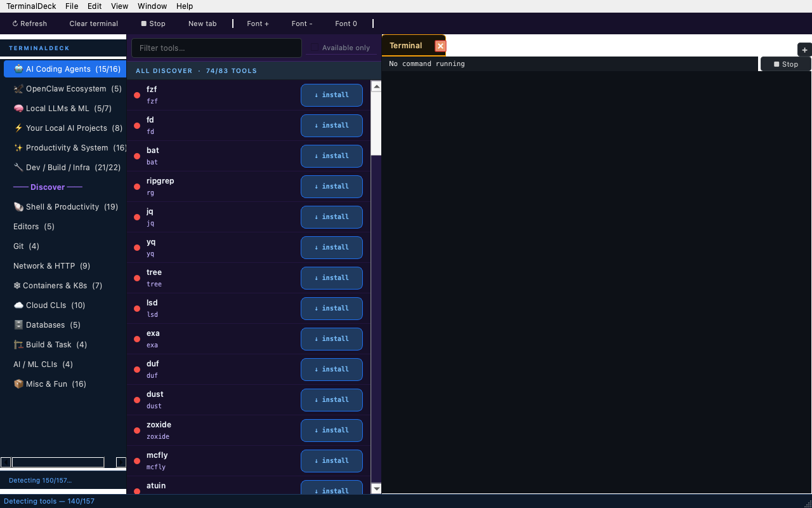Select Cloud CLIs category
This screenshot has height=508, width=812.
click(65, 305)
